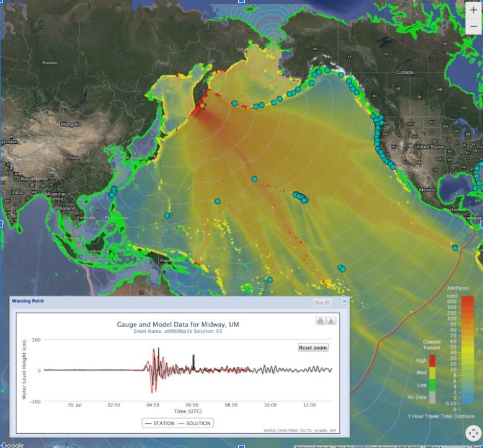This screenshot has width=483, height=448.
Task: Click the AMP(cm) amplitude color bar
Action: point(467,349)
